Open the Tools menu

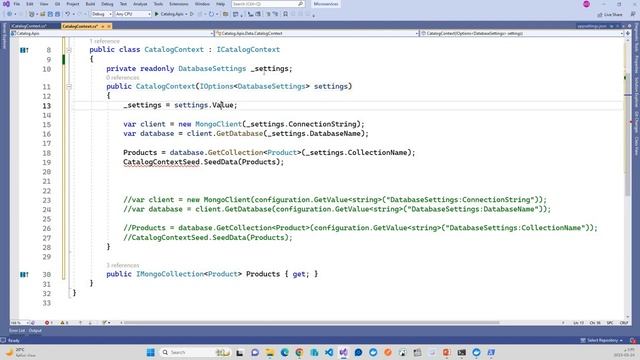click(x=158, y=4)
